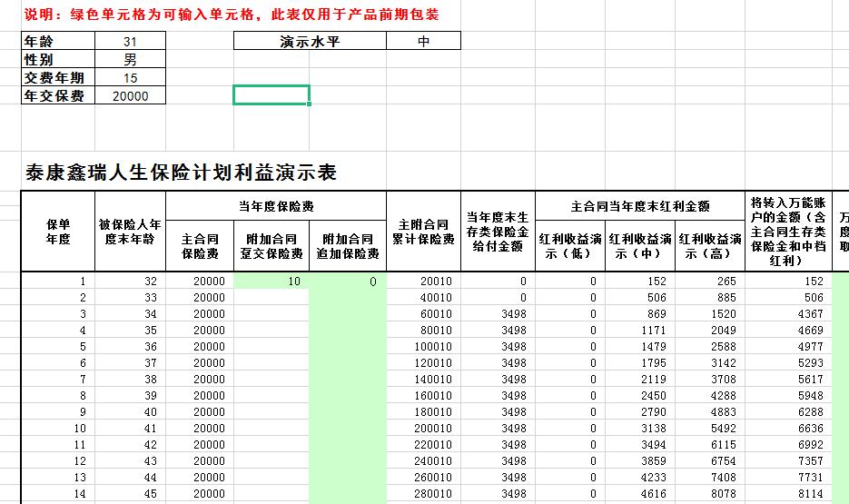Click high dividend cell 8078

point(710,493)
